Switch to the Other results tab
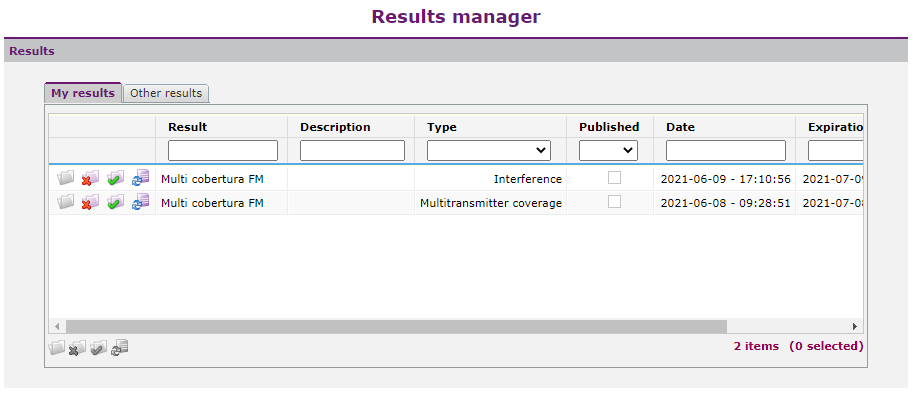This screenshot has width=913, height=393. pyautogui.click(x=166, y=93)
